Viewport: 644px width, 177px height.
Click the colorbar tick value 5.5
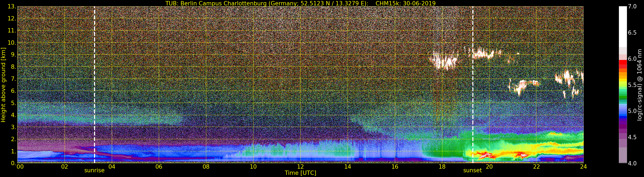click(632, 85)
